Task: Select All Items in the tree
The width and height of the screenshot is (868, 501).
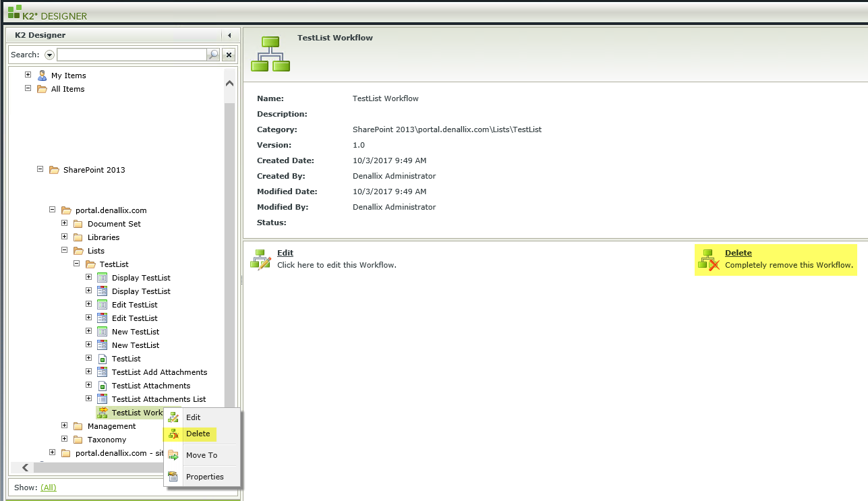Action: point(68,89)
